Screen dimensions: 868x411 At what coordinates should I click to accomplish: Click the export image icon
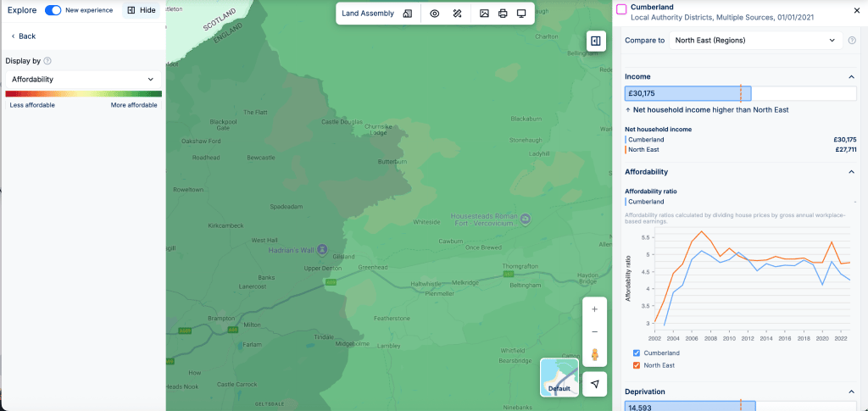coord(484,14)
